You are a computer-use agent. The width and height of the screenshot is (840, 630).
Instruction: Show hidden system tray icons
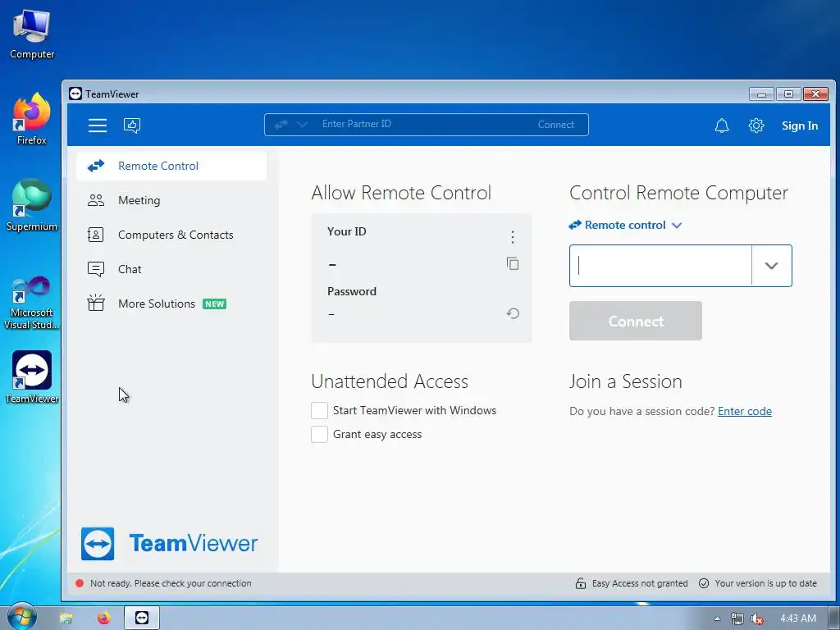[x=717, y=619]
